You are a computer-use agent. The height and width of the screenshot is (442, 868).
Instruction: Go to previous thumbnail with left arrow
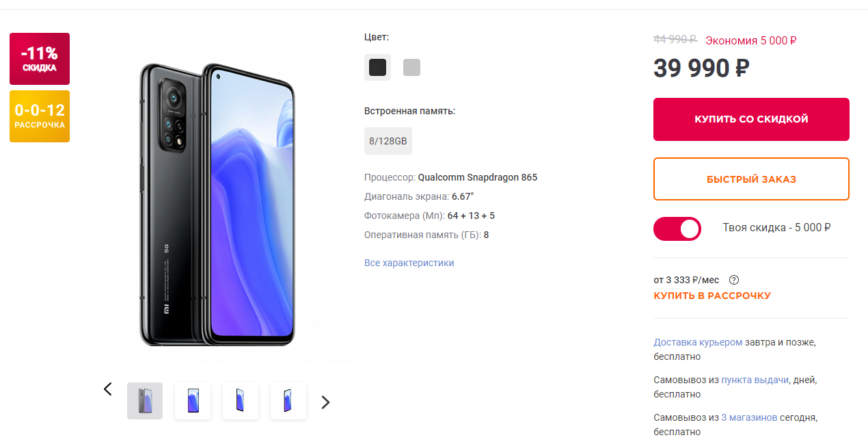point(107,389)
